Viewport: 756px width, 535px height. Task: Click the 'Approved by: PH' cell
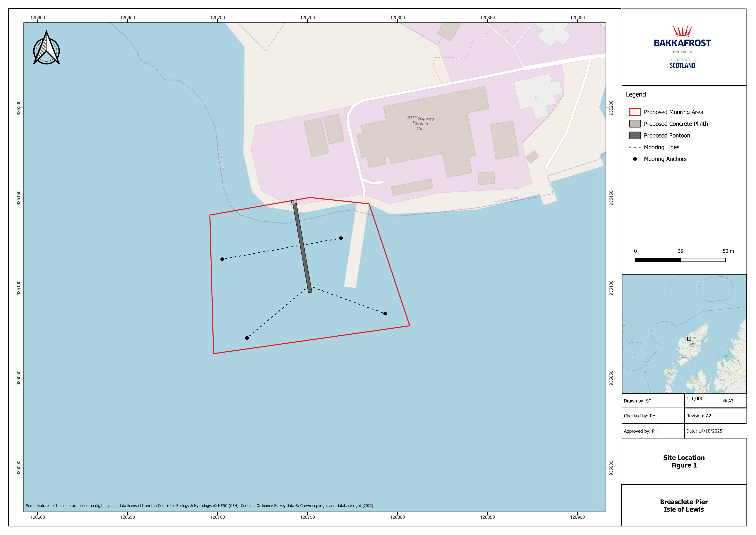653,431
